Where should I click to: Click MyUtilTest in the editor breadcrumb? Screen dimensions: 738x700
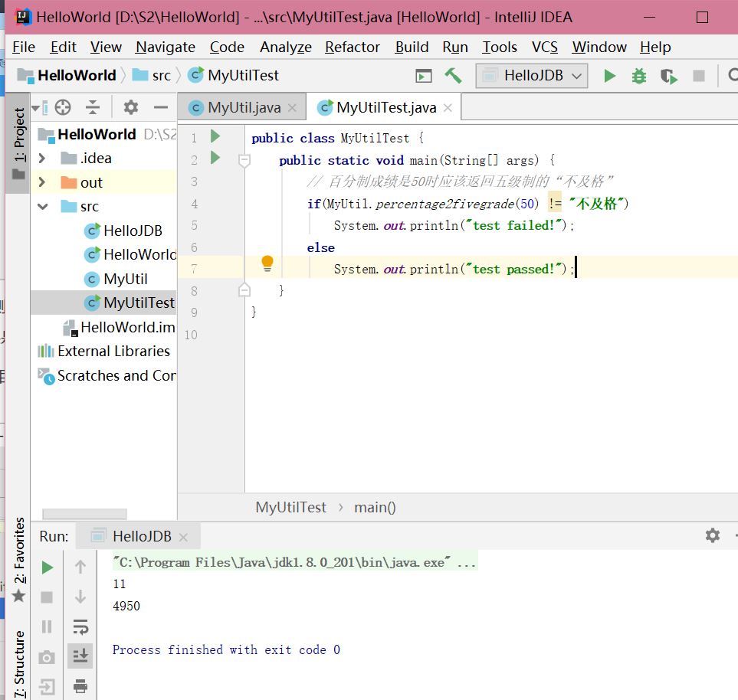click(x=291, y=507)
